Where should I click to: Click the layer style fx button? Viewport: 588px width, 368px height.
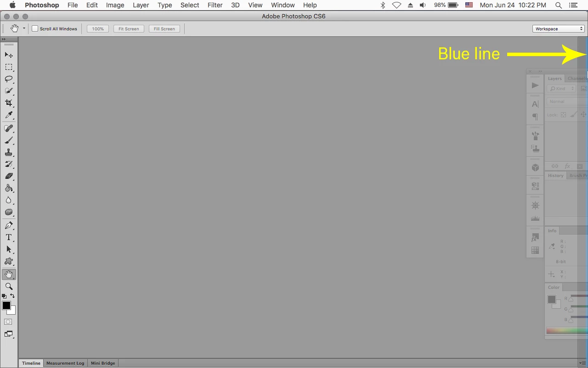[x=567, y=166]
